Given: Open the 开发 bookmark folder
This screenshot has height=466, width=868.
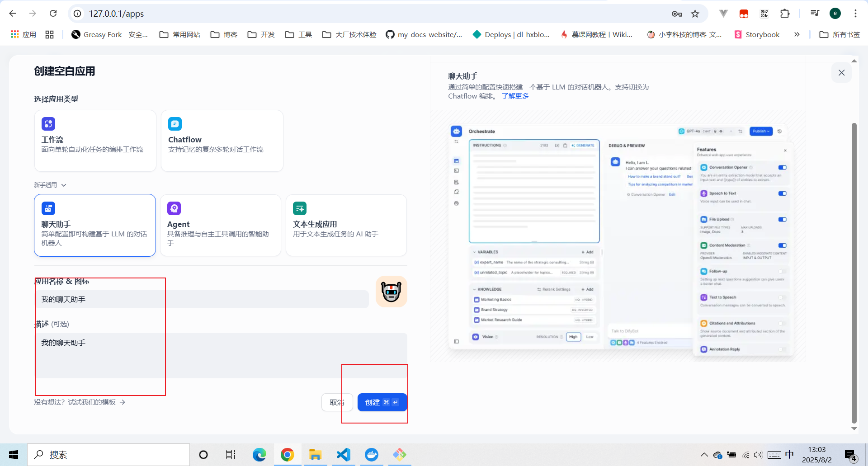Looking at the screenshot, I should coord(261,34).
